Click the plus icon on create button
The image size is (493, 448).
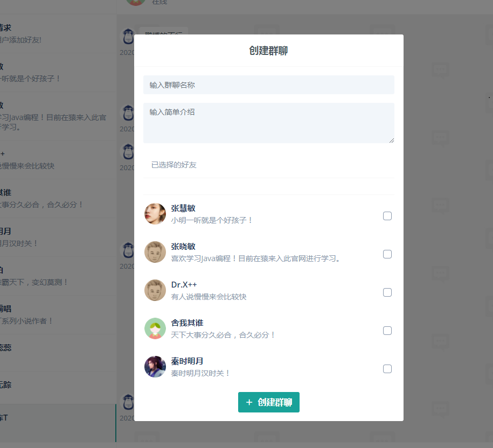pyautogui.click(x=249, y=402)
